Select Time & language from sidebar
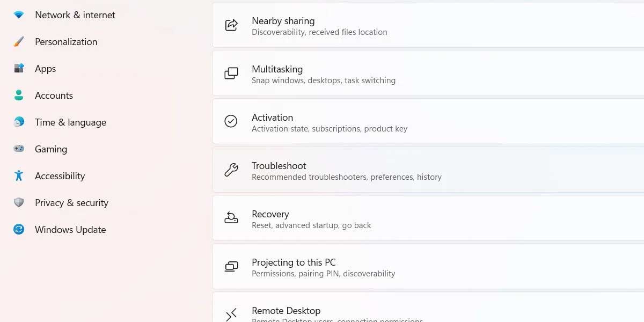This screenshot has height=322, width=644. pos(70,122)
